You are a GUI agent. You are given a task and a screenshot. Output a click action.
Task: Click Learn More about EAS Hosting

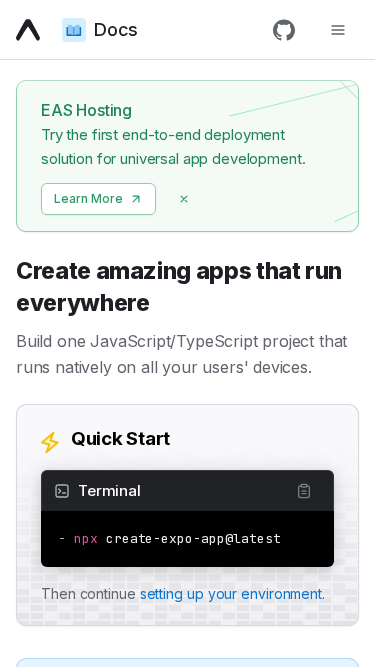[98, 199]
